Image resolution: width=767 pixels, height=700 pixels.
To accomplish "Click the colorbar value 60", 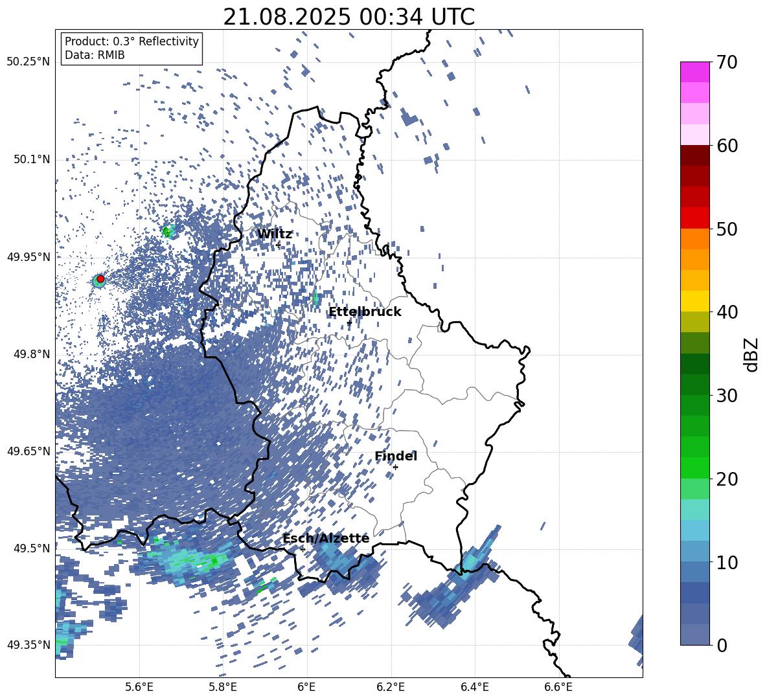I will [x=726, y=146].
